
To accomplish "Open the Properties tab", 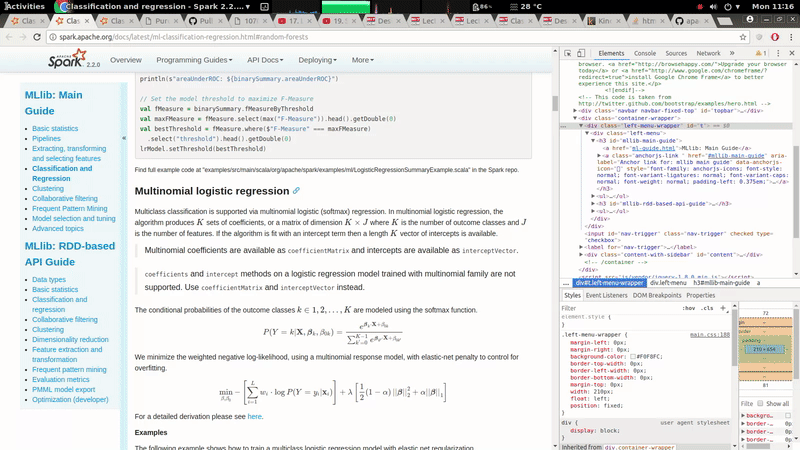I will (701, 295).
